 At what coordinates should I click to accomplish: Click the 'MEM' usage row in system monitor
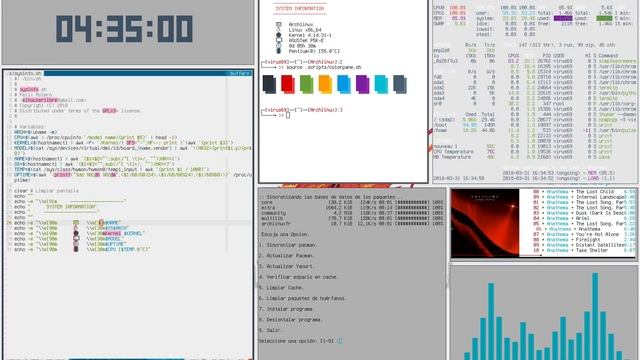click(x=449, y=18)
